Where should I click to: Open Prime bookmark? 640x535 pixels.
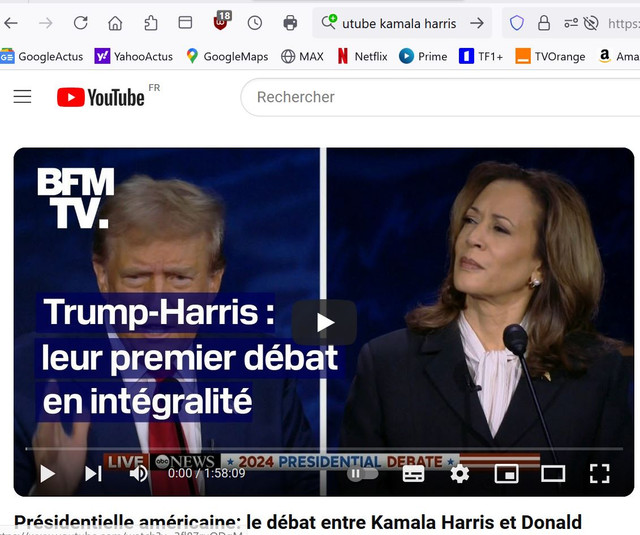point(423,56)
